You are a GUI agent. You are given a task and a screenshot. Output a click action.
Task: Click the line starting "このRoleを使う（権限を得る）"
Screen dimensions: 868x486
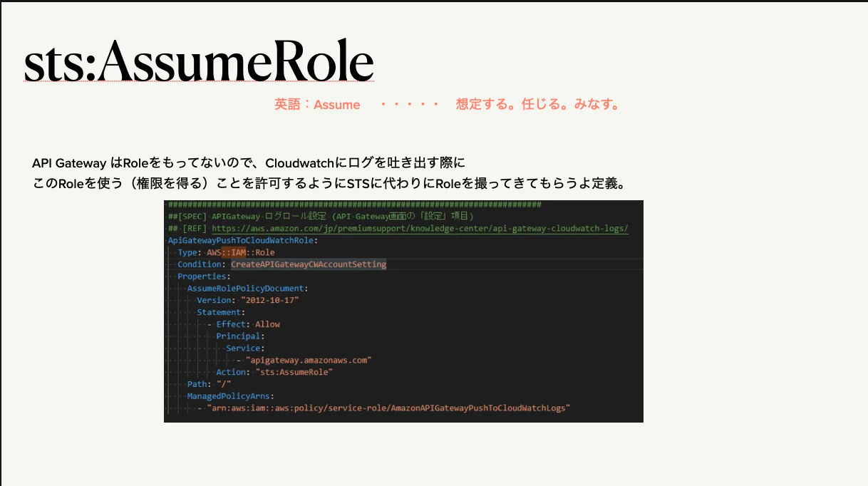pos(329,184)
